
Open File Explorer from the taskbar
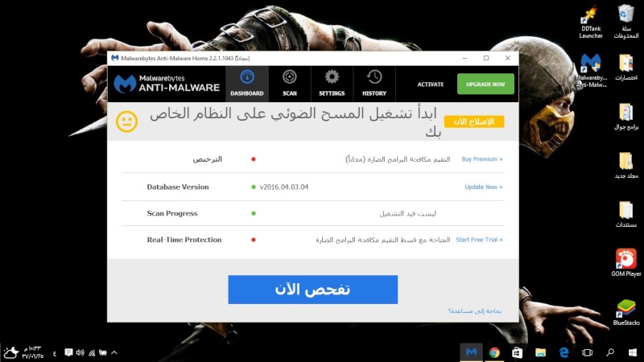pos(540,352)
